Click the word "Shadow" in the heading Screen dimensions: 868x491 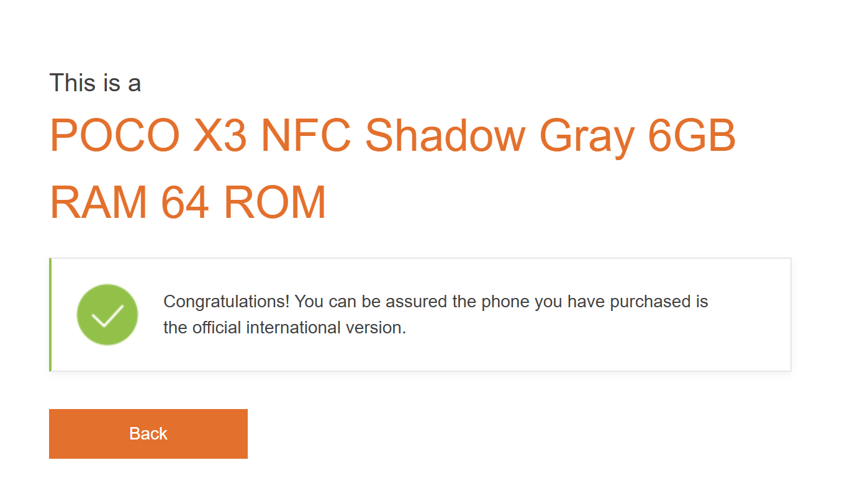coord(445,135)
